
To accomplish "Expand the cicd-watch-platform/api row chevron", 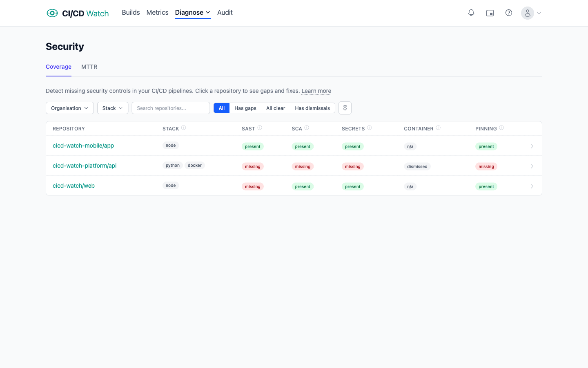I will [x=532, y=166].
